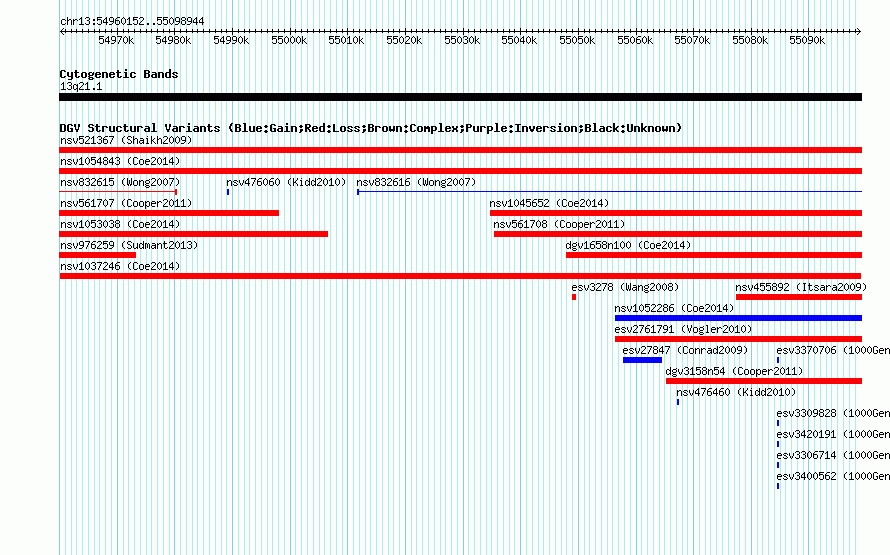This screenshot has height=555, width=890.
Task: Select the black 13q21.1 cytogenetic band bar
Action: point(460,97)
